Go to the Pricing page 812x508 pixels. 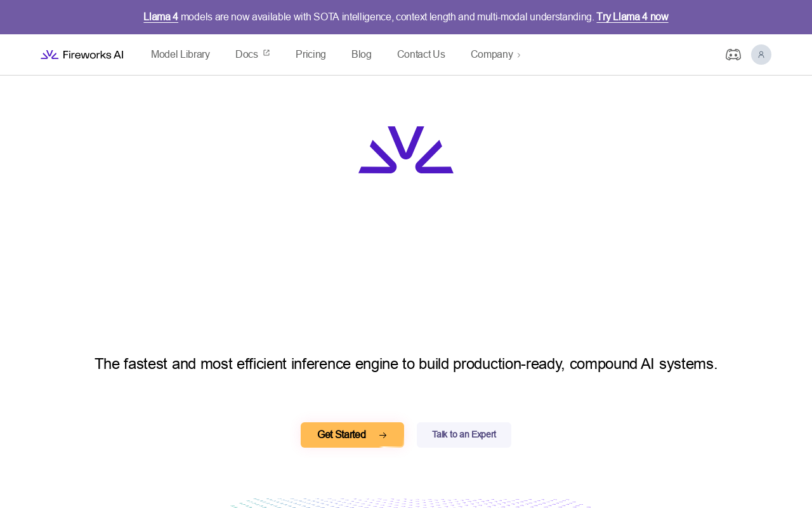311,55
